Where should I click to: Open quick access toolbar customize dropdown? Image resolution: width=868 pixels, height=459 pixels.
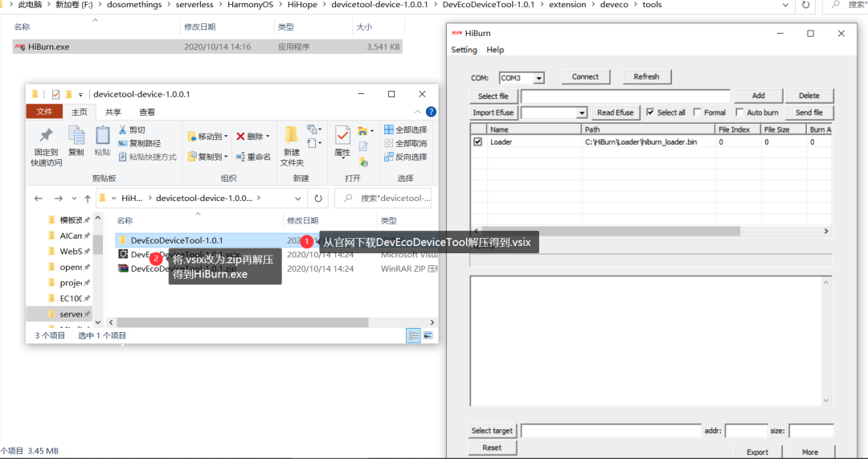point(80,95)
